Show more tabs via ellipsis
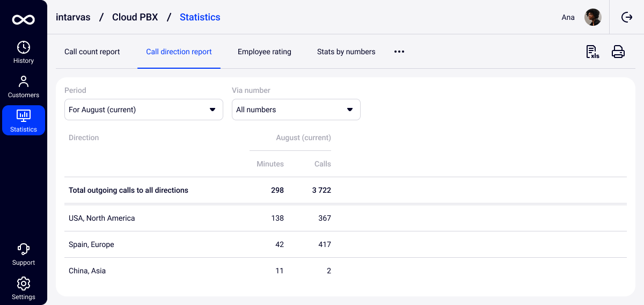Viewport: 644px width, 305px height. click(399, 52)
